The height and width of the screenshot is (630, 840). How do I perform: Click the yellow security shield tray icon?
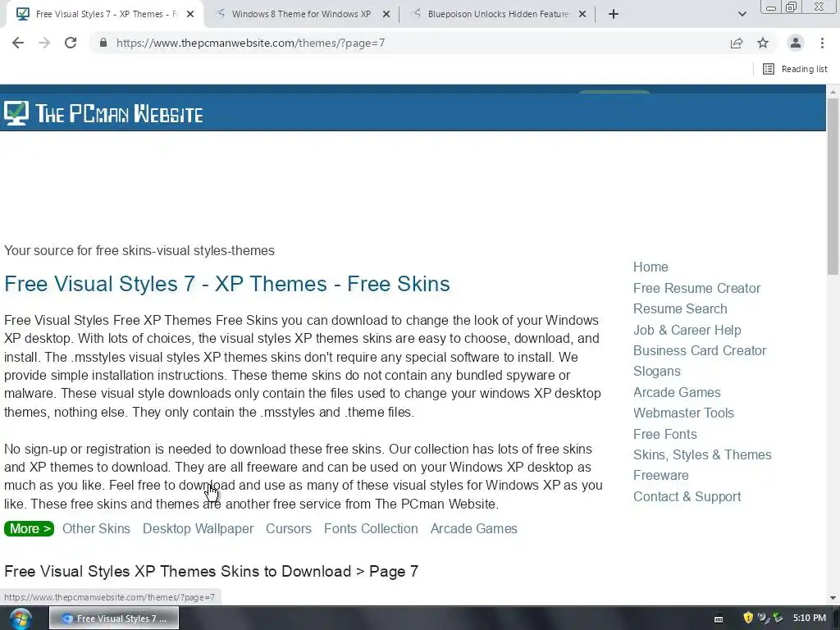pos(748,618)
